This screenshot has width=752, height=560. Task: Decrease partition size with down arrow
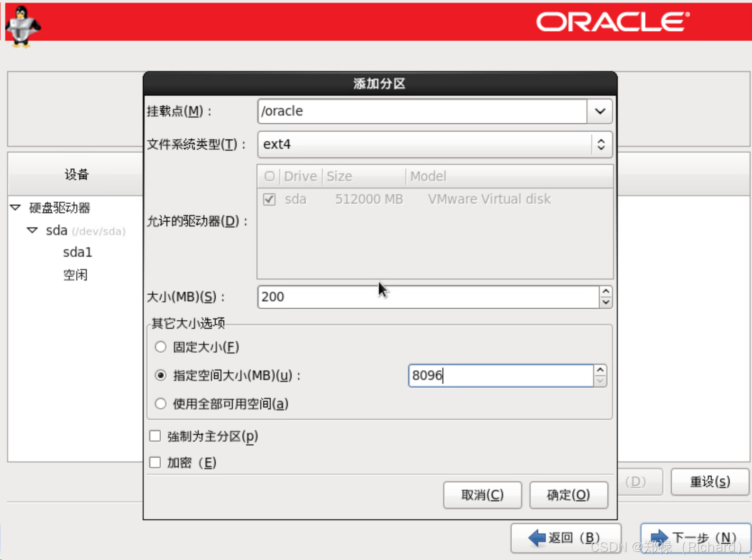[605, 303]
